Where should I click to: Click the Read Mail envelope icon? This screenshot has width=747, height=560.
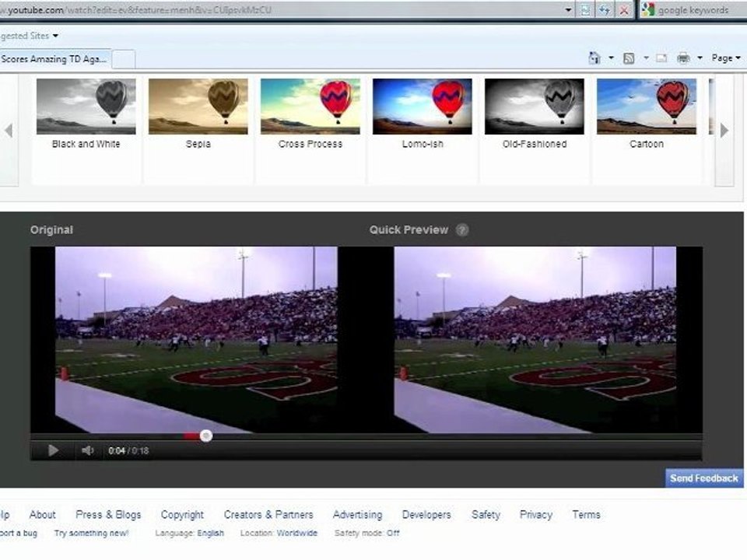[661, 58]
